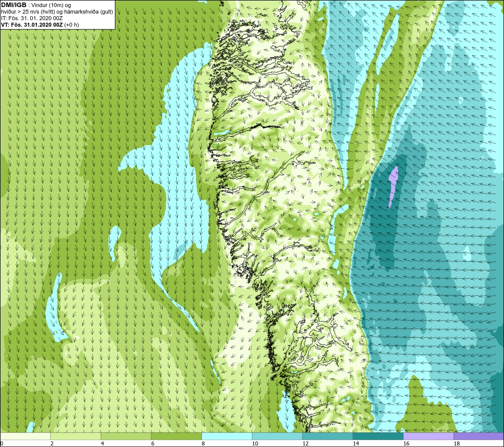Click the 'VT: Fös. 31.01.2020 00Z (+0 h)' line

(x=40, y=25)
